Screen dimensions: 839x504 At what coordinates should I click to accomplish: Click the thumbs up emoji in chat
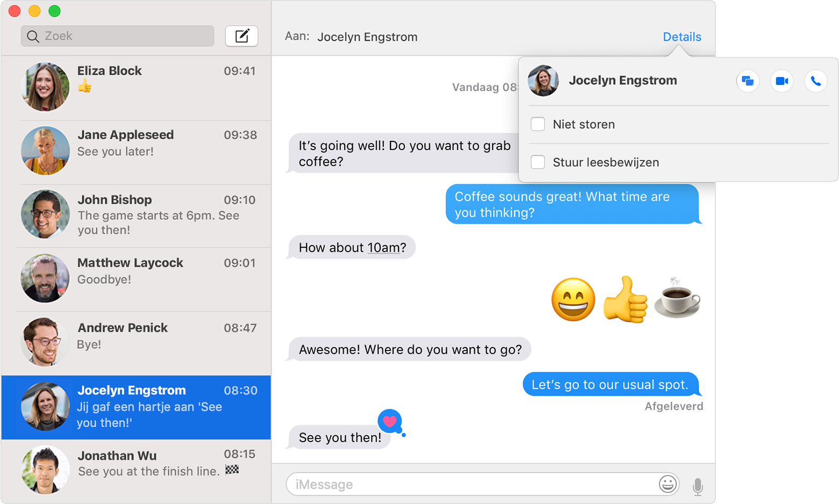(x=625, y=299)
